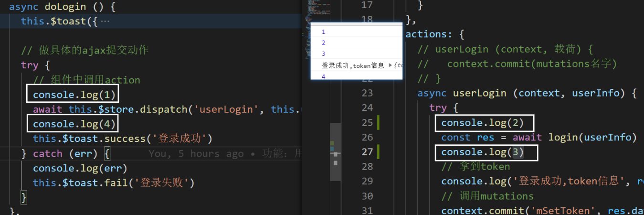The height and width of the screenshot is (215, 644).
Task: Click line number 24 in right editor
Action: pos(367,108)
